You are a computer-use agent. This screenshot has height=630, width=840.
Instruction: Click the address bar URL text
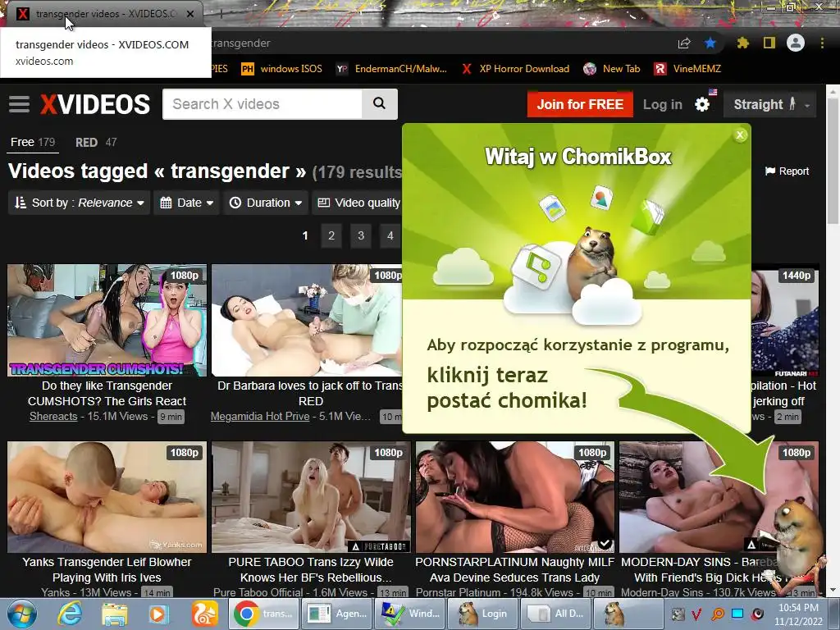click(241, 43)
